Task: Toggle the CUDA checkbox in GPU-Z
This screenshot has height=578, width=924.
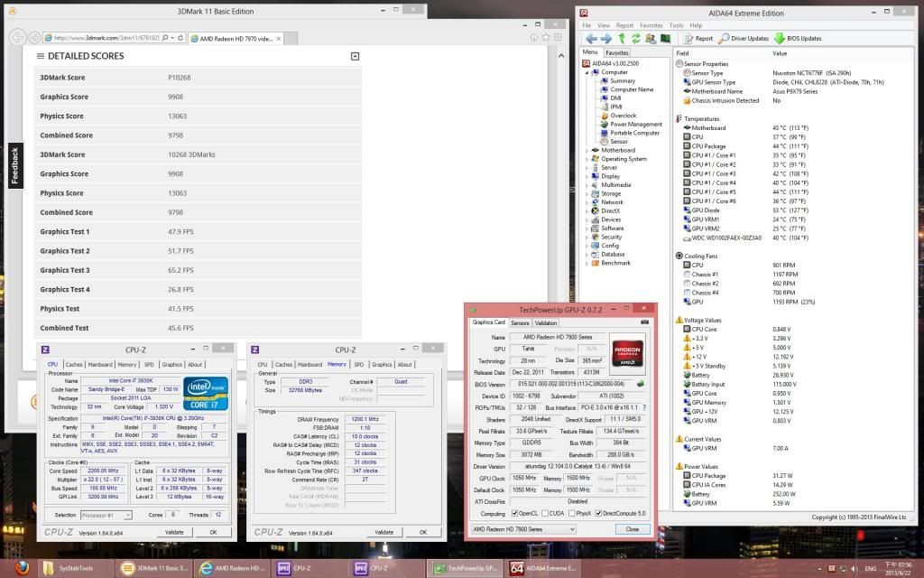Action: pos(545,514)
